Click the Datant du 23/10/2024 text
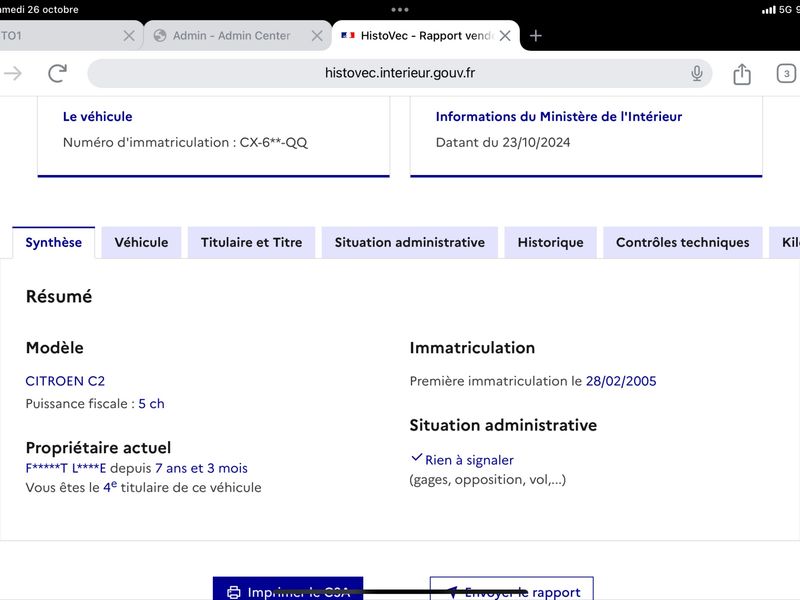Screen dimensions: 800x600 point(503,142)
